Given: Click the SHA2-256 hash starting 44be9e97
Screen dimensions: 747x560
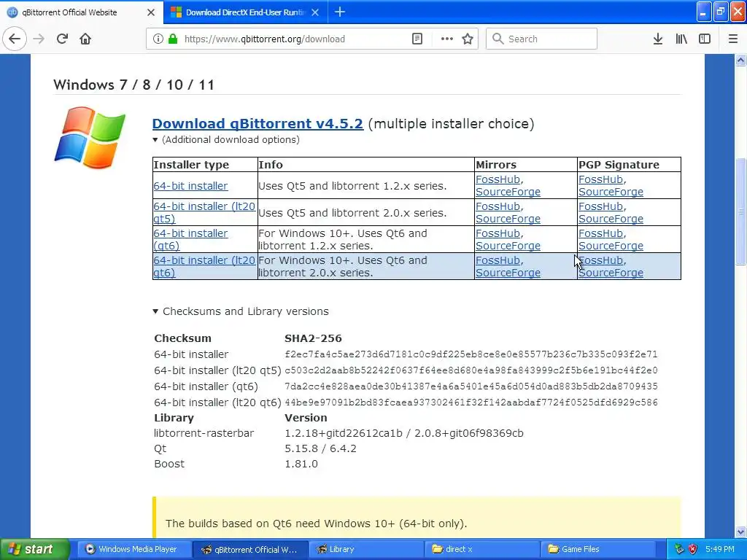Looking at the screenshot, I should click(x=471, y=402).
